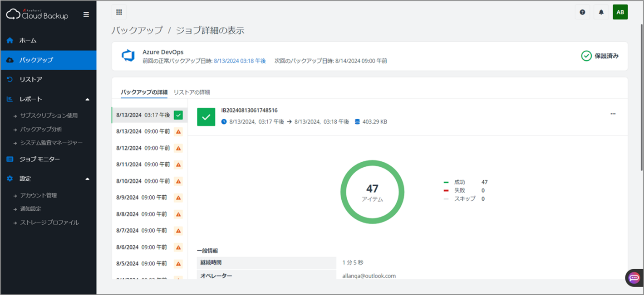Screen dimensions: 644x295
Task: Collapse the Reports section arrow
Action: 88,99
